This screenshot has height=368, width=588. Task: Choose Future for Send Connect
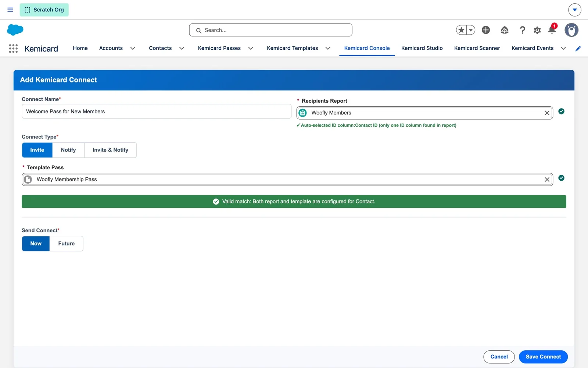[67, 244]
